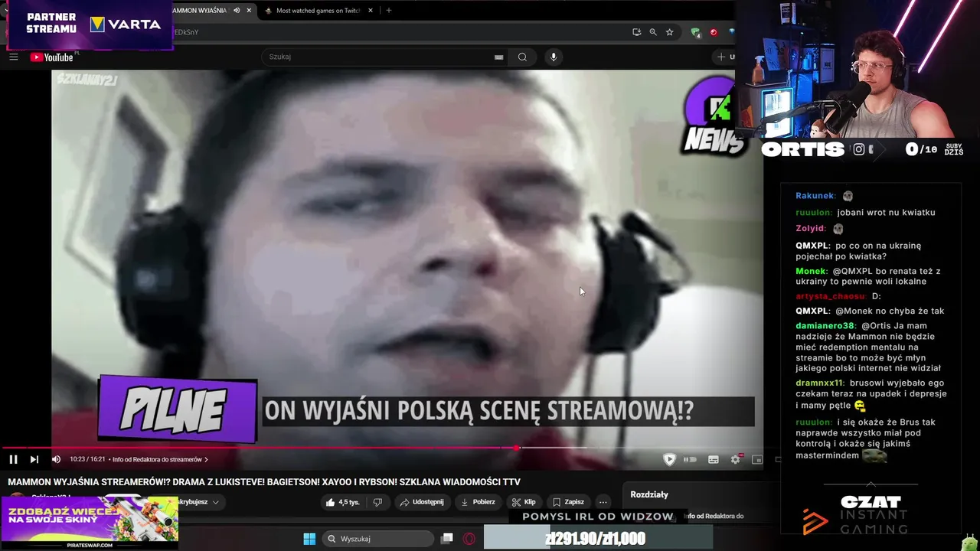Switch to Most watched games on Twitch tab
Image resolution: width=980 pixels, height=551 pixels.
pos(318,11)
